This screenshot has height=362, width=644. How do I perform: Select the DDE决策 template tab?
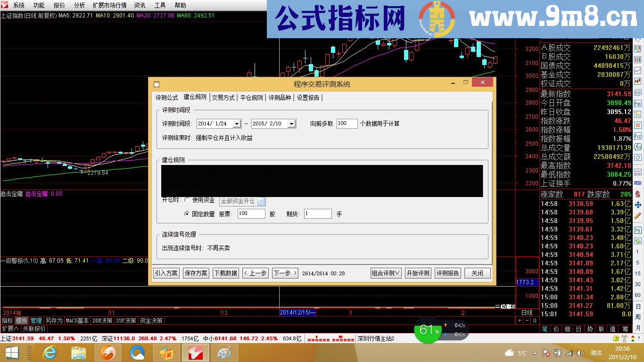[102, 321]
